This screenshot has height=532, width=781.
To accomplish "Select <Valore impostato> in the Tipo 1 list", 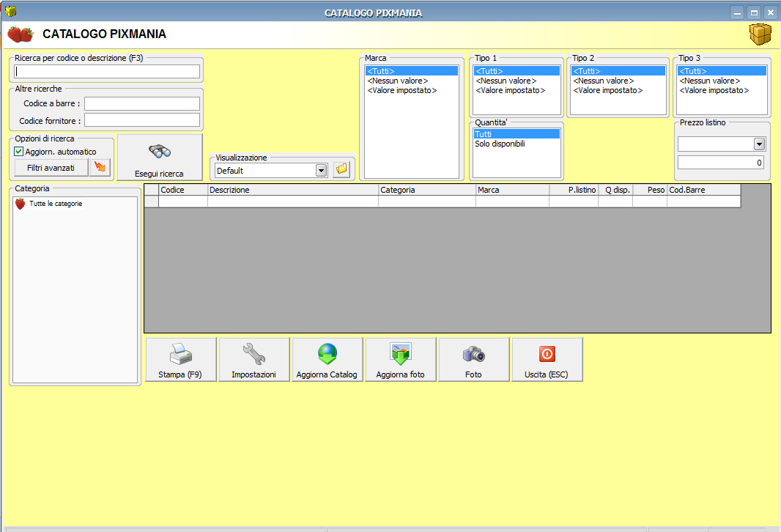I will pyautogui.click(x=517, y=90).
